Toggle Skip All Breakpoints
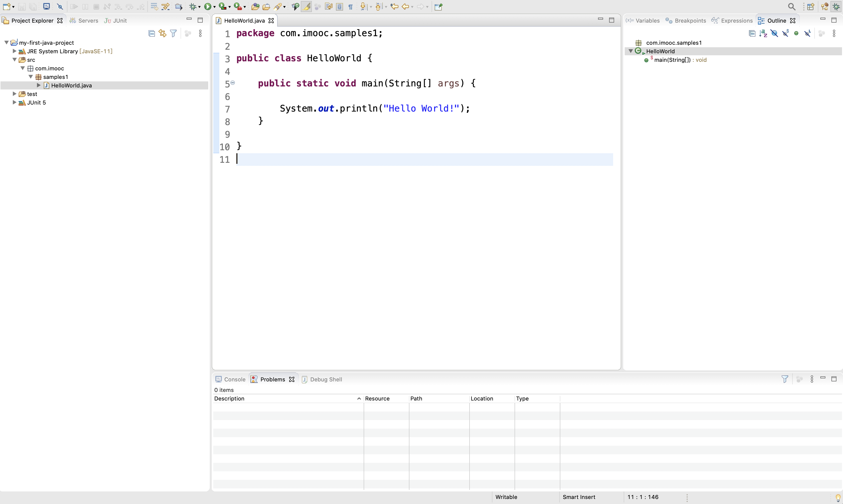The image size is (843, 504). 60,7
